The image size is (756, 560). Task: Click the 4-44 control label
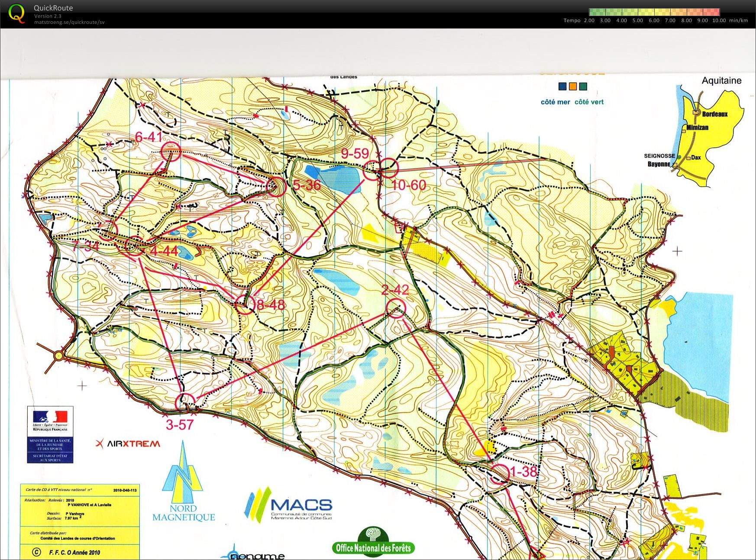click(x=164, y=251)
